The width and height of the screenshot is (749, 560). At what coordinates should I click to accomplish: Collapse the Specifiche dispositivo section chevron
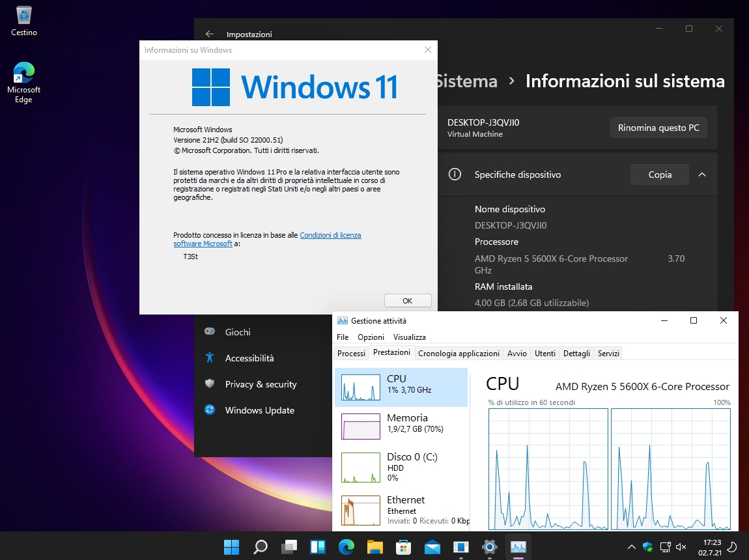coord(701,175)
